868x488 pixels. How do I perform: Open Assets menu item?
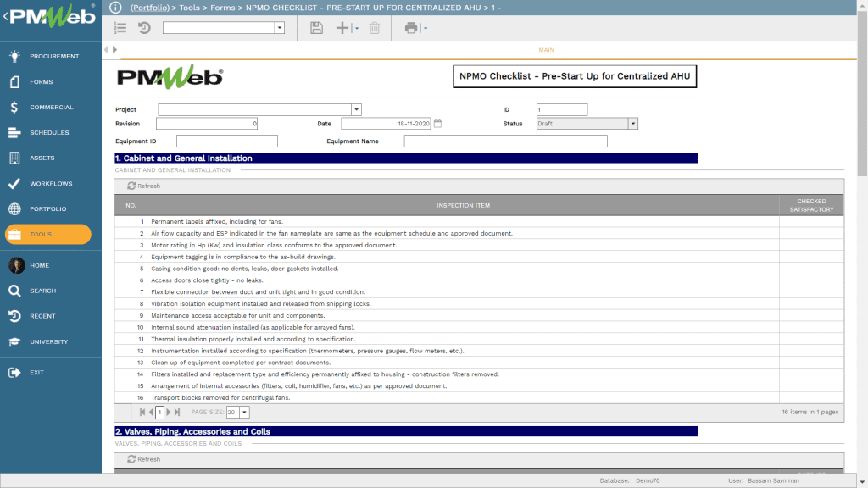[42, 158]
